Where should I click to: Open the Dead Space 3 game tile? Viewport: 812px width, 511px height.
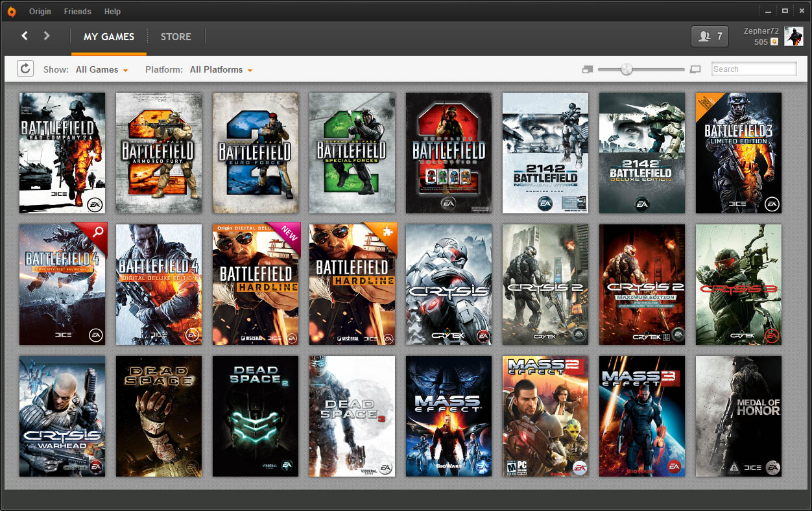click(352, 416)
